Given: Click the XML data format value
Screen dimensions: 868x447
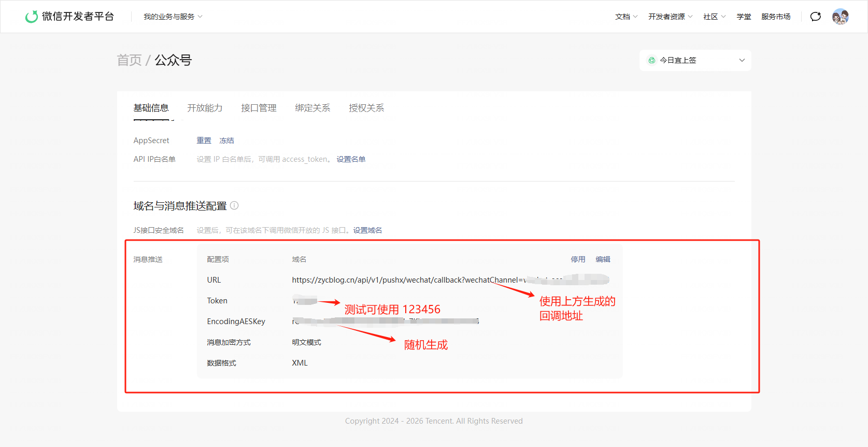Looking at the screenshot, I should (x=300, y=363).
